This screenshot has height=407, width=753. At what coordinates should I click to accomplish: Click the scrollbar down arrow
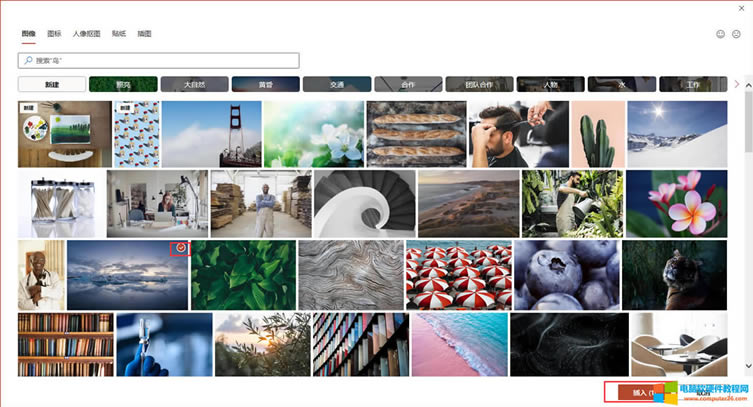(748, 366)
